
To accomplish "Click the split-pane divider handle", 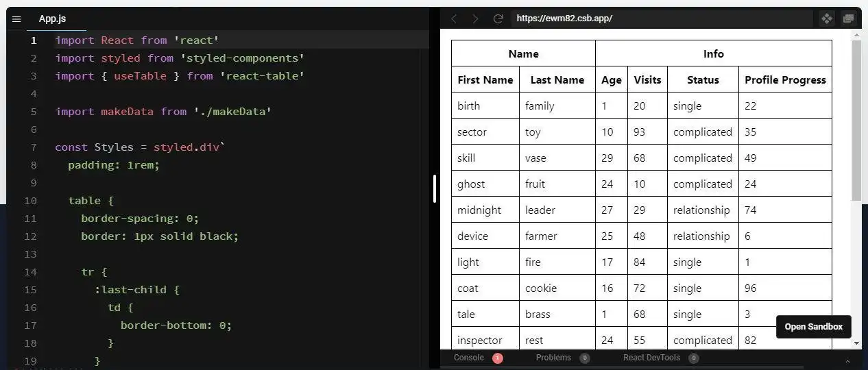I will point(435,188).
